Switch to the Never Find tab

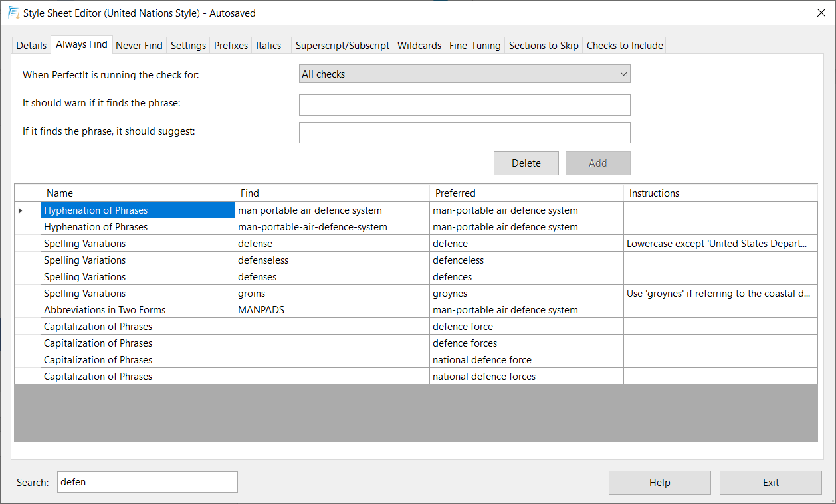pyautogui.click(x=139, y=46)
